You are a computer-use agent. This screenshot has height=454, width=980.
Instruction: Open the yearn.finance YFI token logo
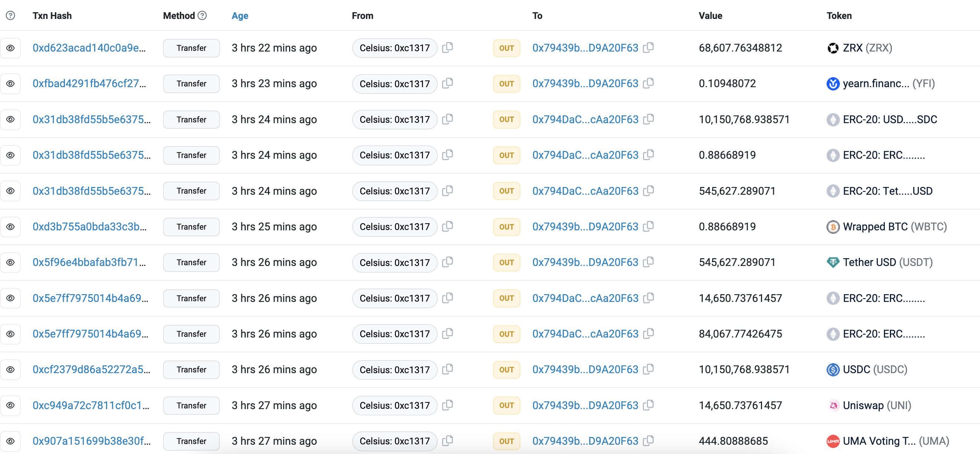(833, 84)
